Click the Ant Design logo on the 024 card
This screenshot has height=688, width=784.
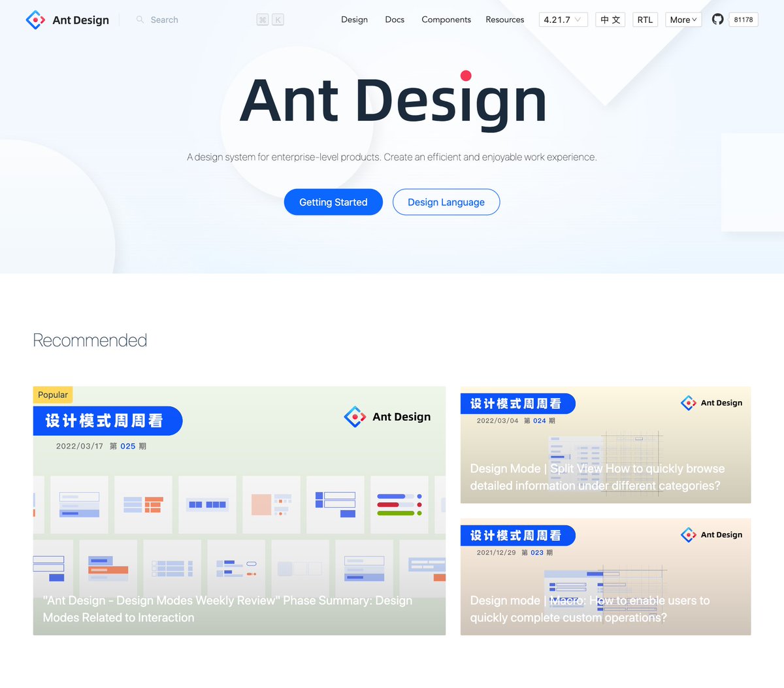coord(711,402)
